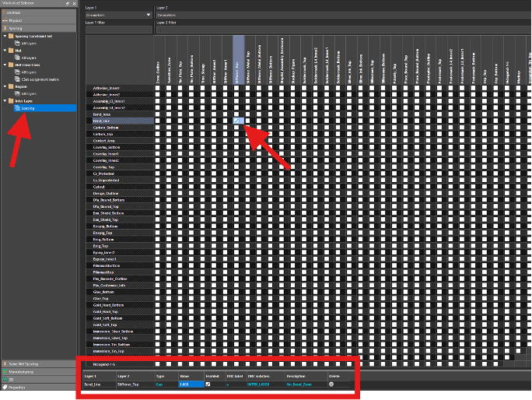
Task: Toggle the Enabled checkbox in rule table
Action: coord(208,384)
